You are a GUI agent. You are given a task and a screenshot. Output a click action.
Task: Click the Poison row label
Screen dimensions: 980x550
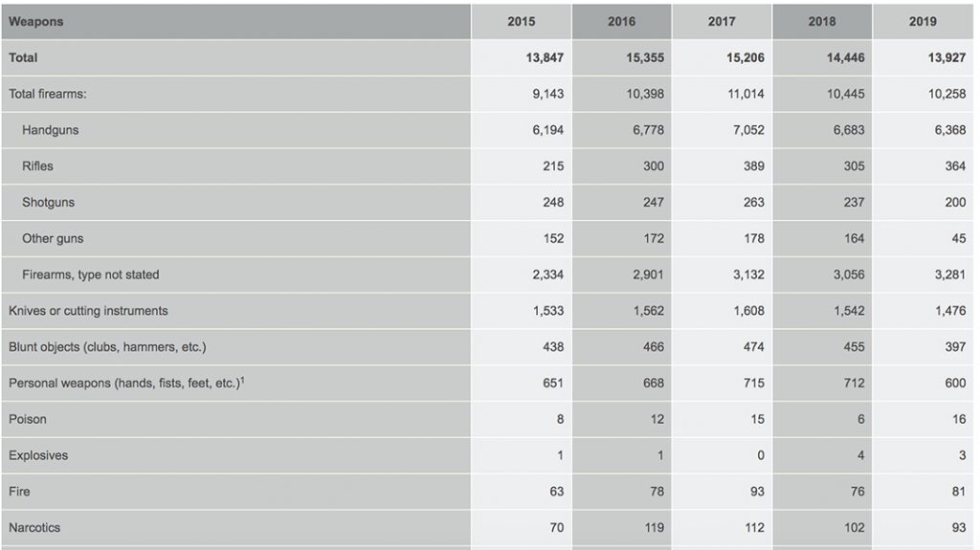(x=28, y=420)
